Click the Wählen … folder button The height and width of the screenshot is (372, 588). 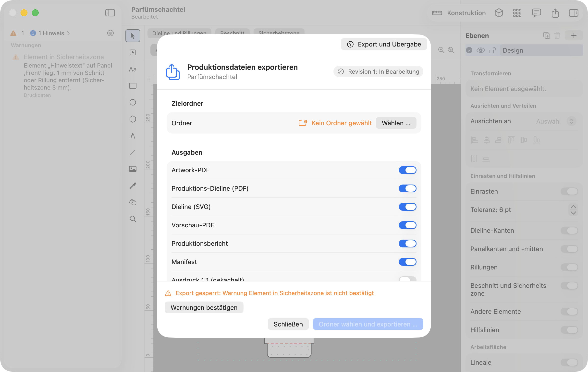tap(396, 123)
